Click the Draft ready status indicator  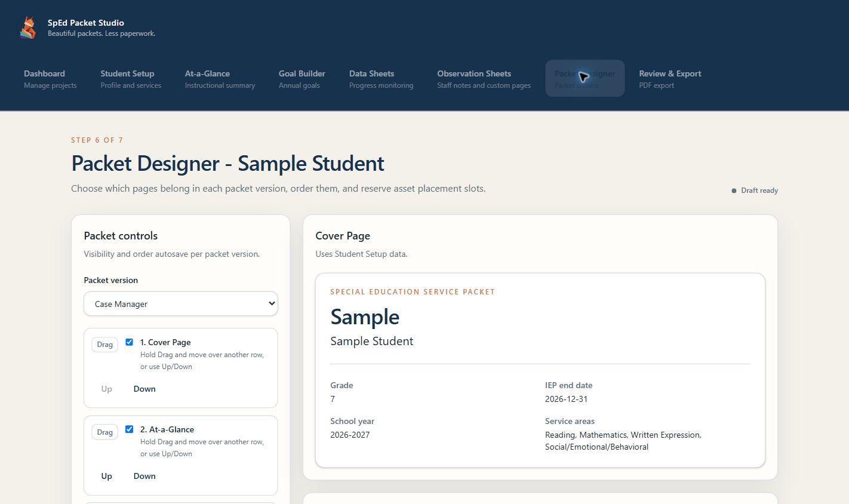pos(755,190)
